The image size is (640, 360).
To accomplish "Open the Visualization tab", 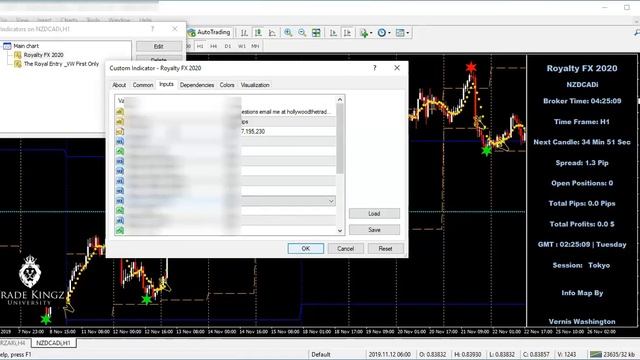I will click(255, 85).
